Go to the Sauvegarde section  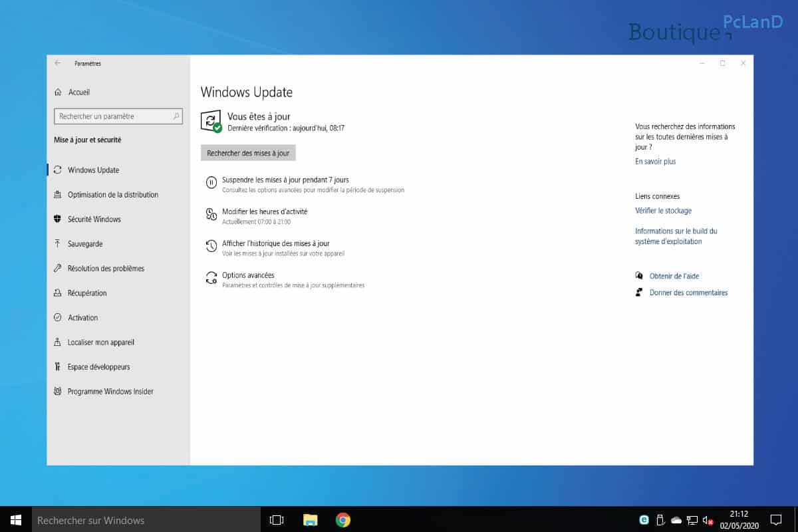coord(78,244)
